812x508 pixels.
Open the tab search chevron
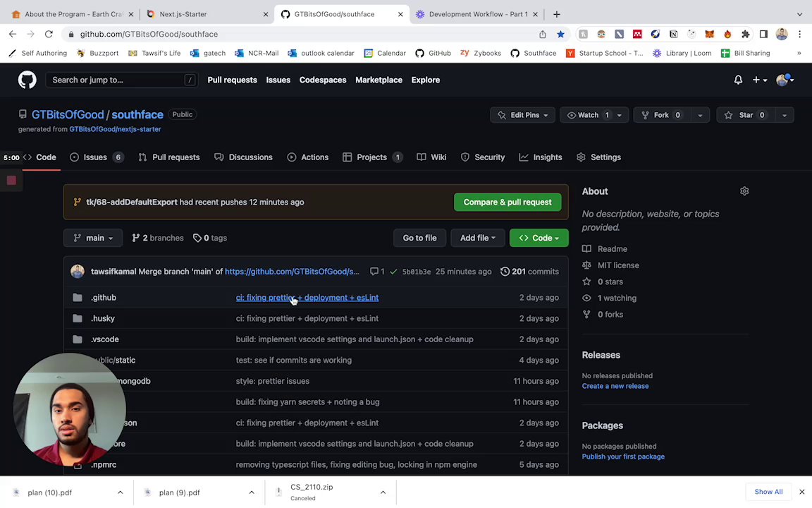tap(799, 15)
